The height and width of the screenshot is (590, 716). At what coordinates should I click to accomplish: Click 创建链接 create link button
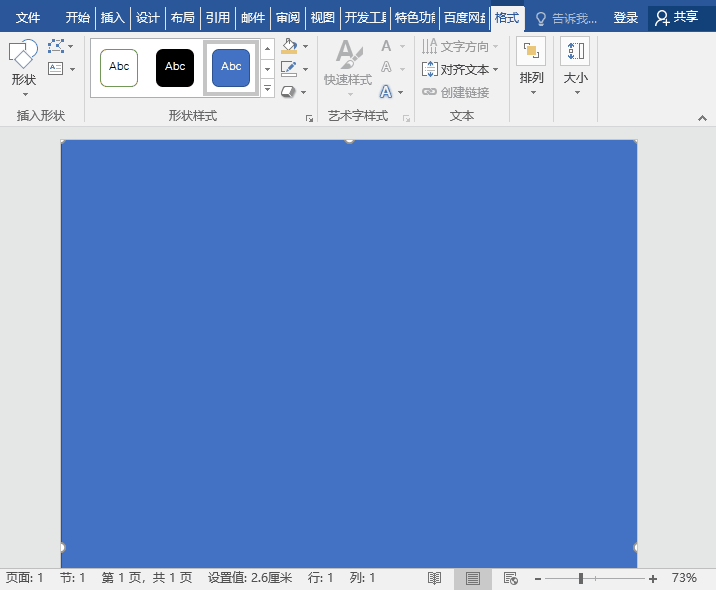455,92
